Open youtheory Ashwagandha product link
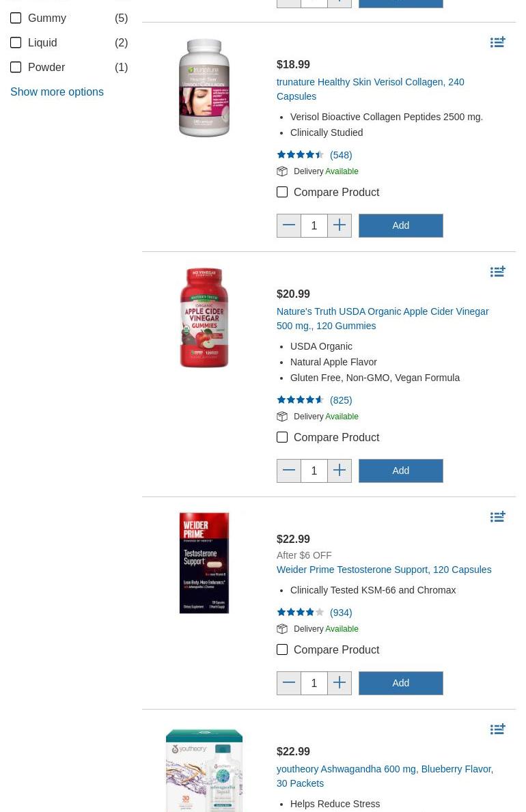The height and width of the screenshot is (812, 526). (x=385, y=776)
